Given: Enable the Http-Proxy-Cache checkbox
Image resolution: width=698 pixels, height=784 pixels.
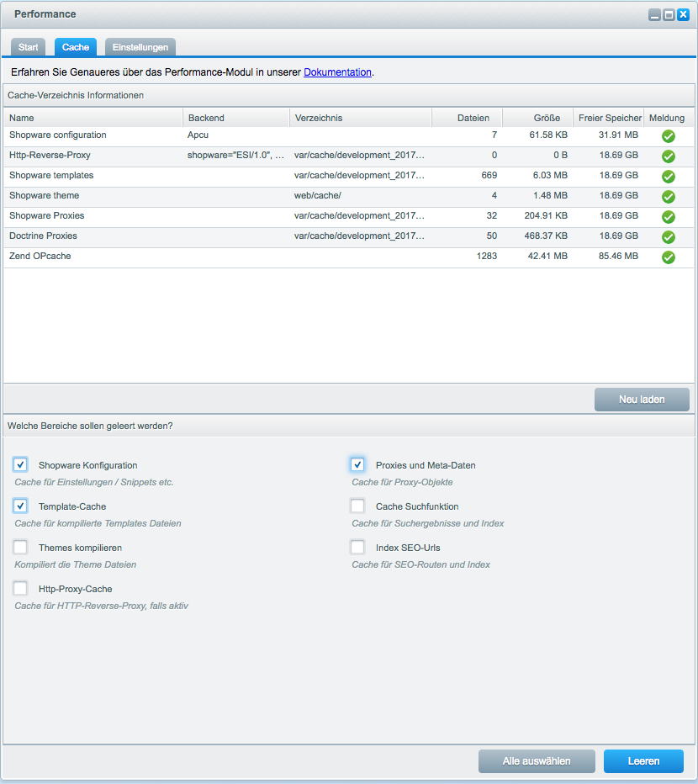Looking at the screenshot, I should point(21,589).
